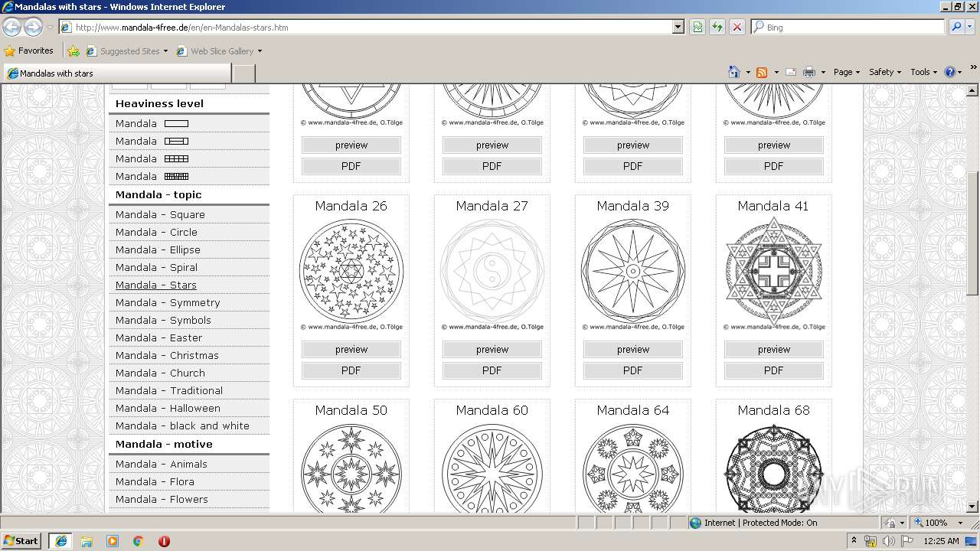Open Google Chrome from taskbar
980x551 pixels.
tap(138, 541)
